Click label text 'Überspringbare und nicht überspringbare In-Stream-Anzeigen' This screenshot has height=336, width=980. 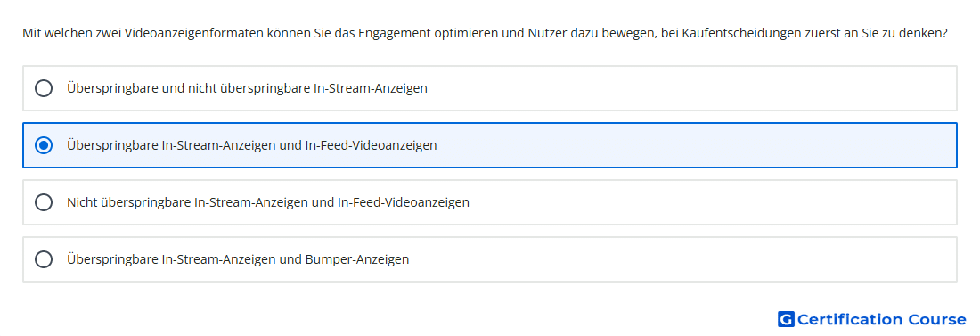pos(247,88)
